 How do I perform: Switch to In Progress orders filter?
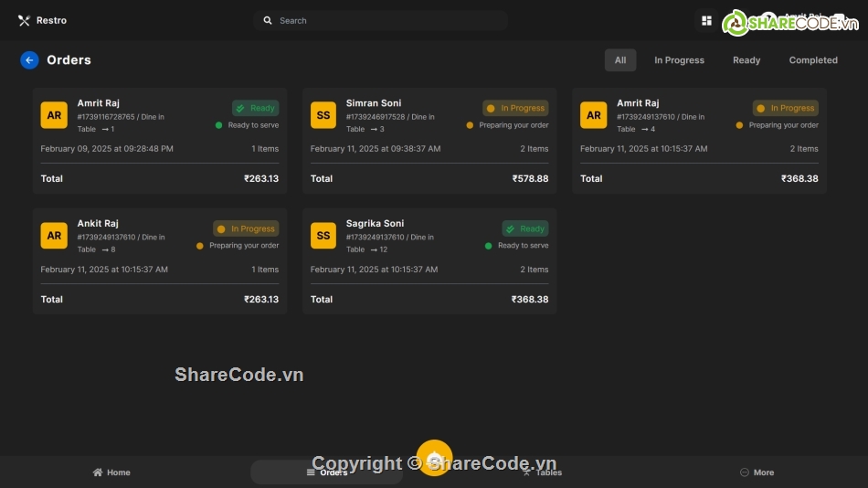[679, 60]
